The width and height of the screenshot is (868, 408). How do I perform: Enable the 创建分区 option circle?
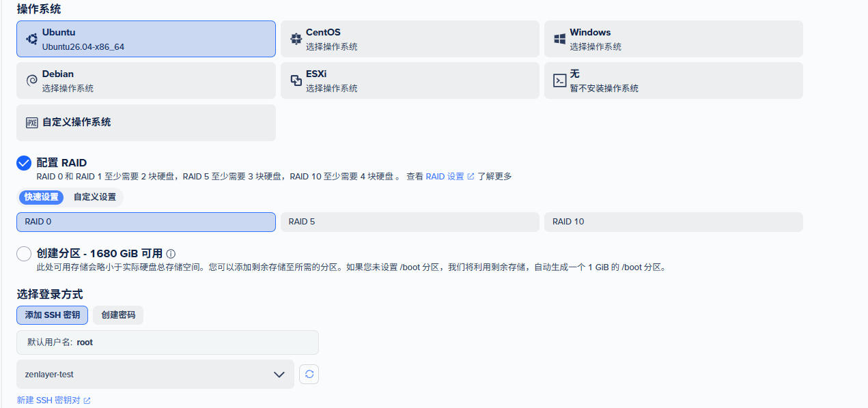coord(24,254)
